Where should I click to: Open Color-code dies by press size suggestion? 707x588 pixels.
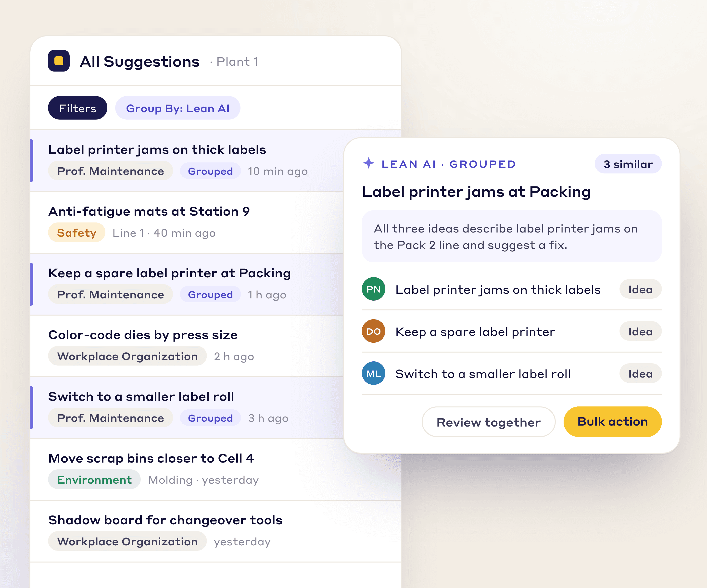187,346
